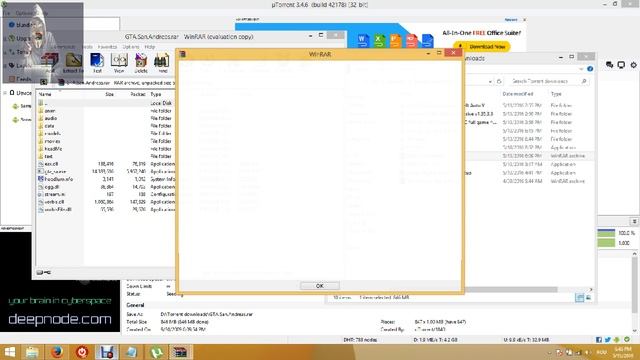Select the Test tool in WinRAR toolbar
The height and width of the screenshot is (360, 640).
pyautogui.click(x=97, y=63)
